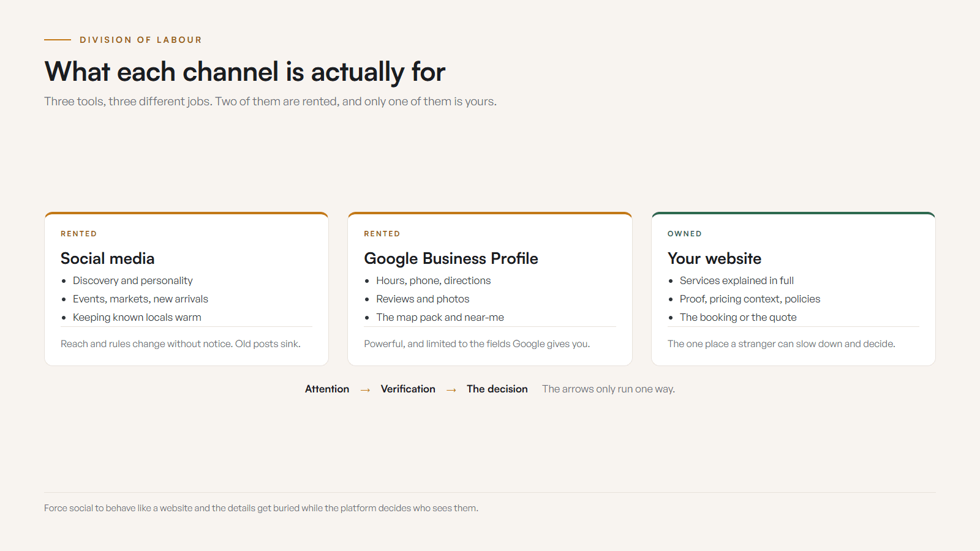Click the caption 'The arrows only run one way.'
The width and height of the screenshot is (980, 551).
tap(608, 389)
